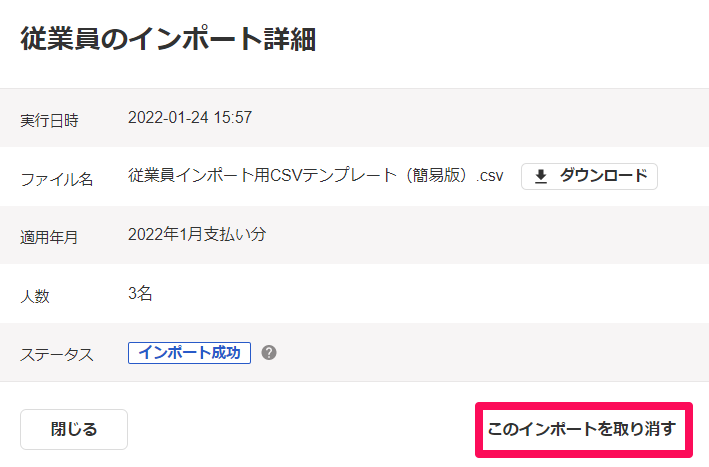Image resolution: width=709 pixels, height=467 pixels.
Task: Close the dialog with 閉じる
Action: click(x=74, y=429)
